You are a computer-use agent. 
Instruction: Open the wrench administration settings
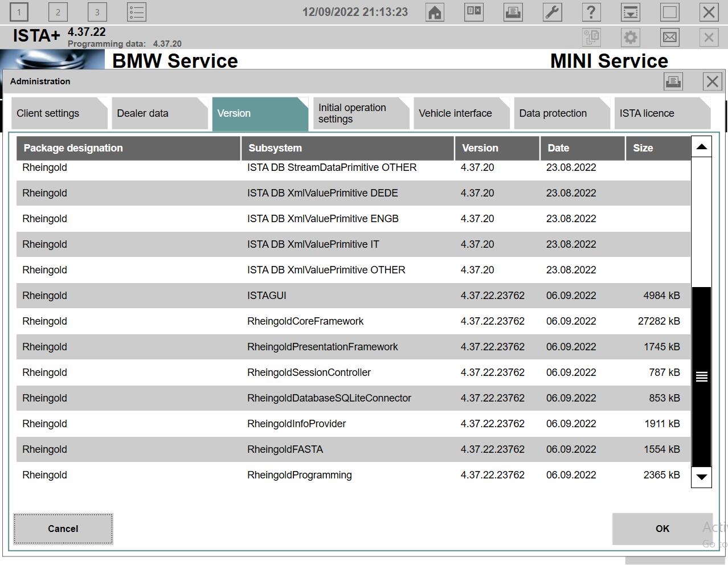[x=553, y=12]
